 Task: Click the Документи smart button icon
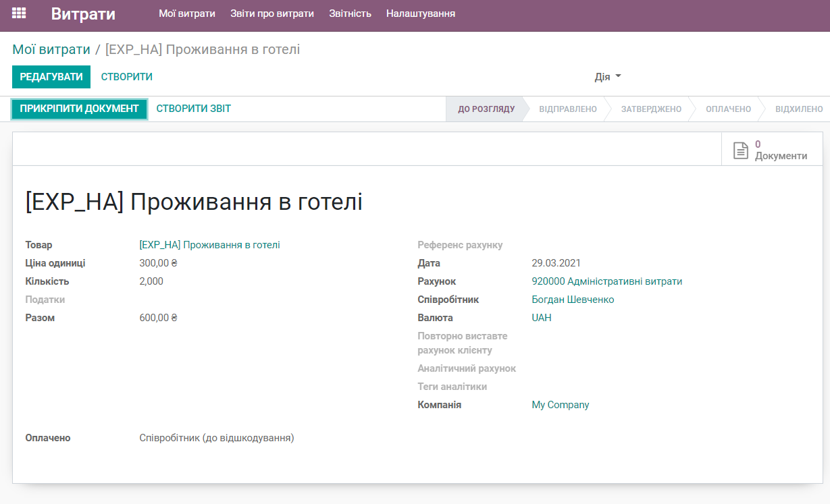740,149
